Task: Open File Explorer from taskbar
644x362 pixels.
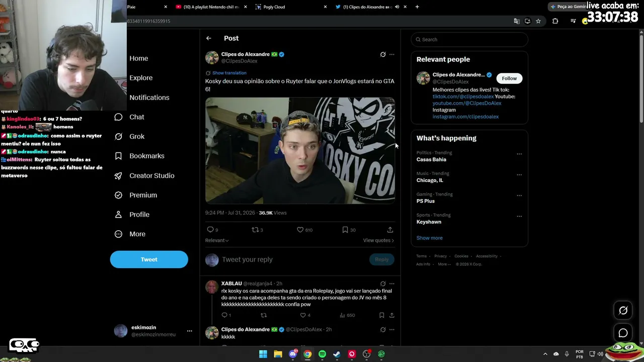Action: [x=278, y=354]
